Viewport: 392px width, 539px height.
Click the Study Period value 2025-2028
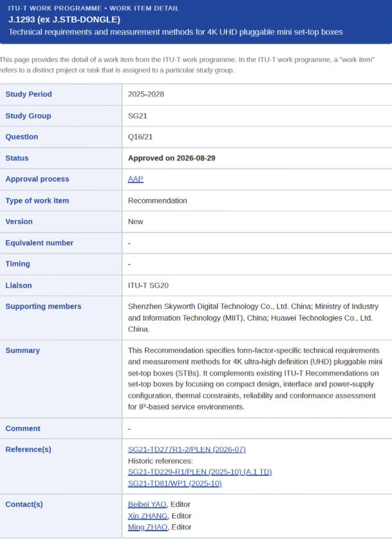[146, 94]
